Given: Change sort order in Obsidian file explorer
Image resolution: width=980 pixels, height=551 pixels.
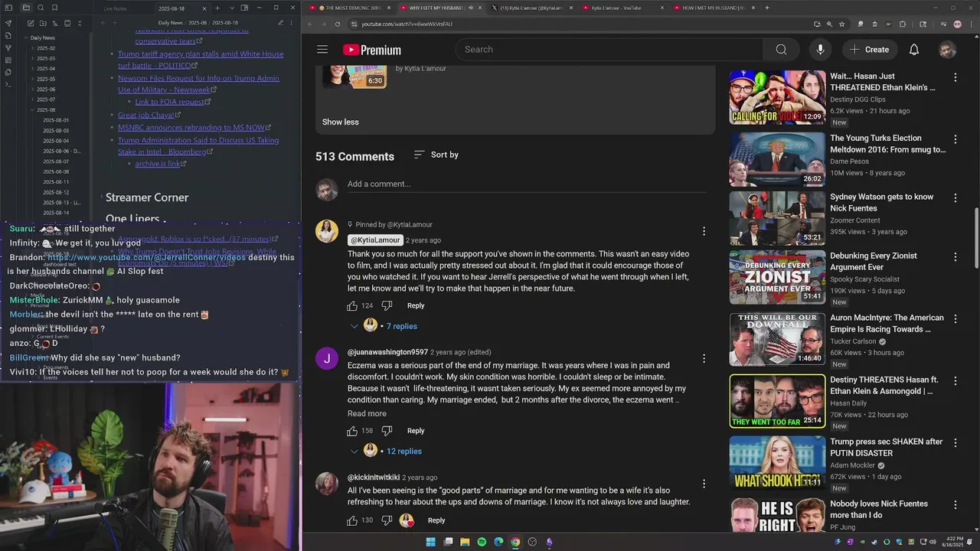Looking at the screenshot, I should tap(55, 24).
